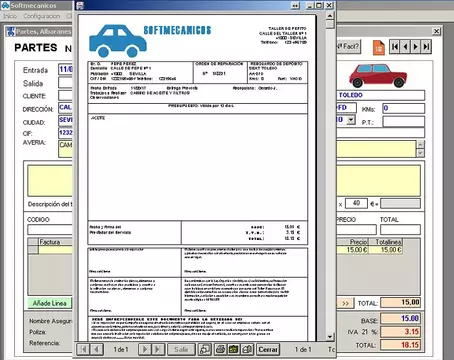Open the dropdown arrow below TOLEDO field

tap(351, 120)
